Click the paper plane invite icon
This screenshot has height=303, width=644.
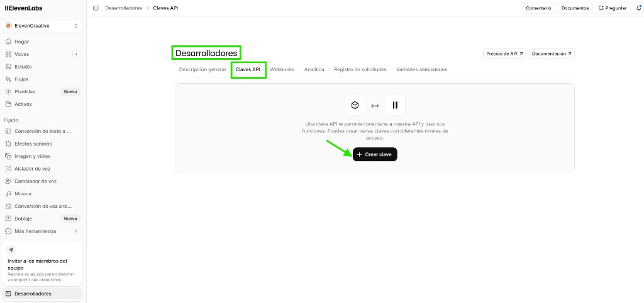[x=11, y=250]
